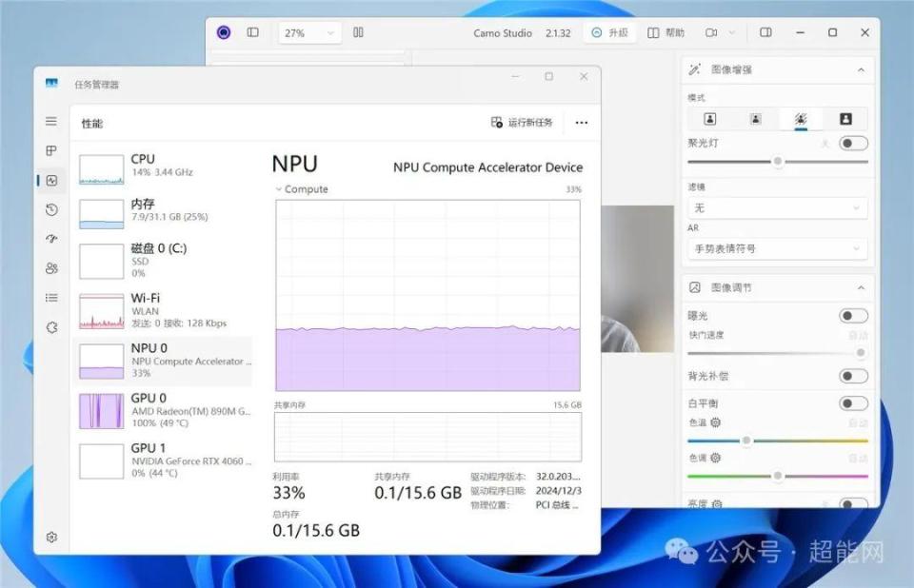The image size is (914, 588).
Task: Select CPU in the performance list
Action: pos(162,166)
